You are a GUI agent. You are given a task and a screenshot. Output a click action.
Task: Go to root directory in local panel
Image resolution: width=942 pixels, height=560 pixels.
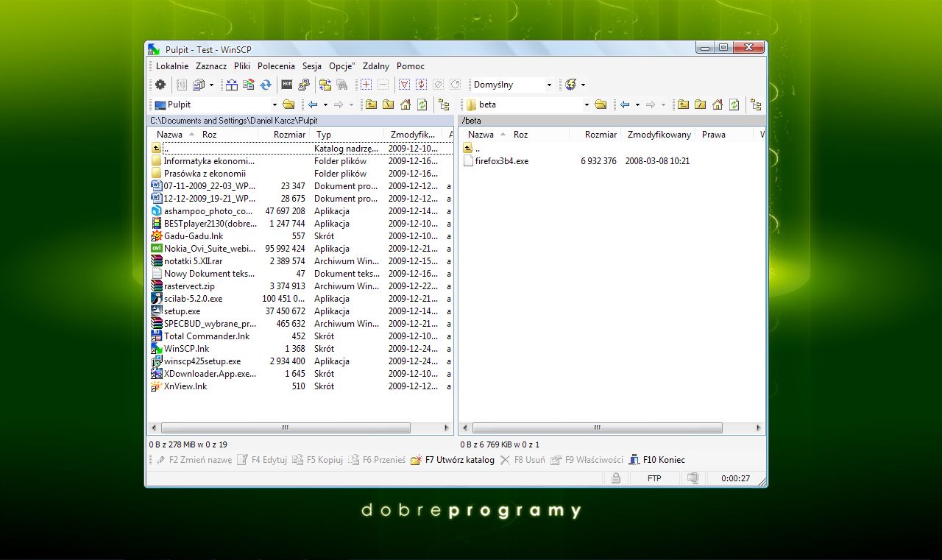(388, 104)
